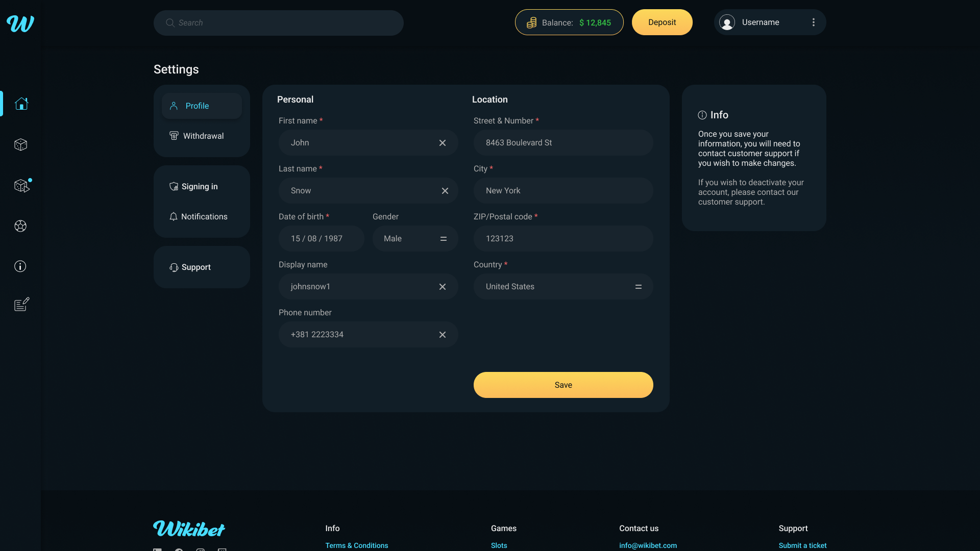Focus the Street & Number input
The height and width of the screenshot is (551, 980).
[563, 143]
